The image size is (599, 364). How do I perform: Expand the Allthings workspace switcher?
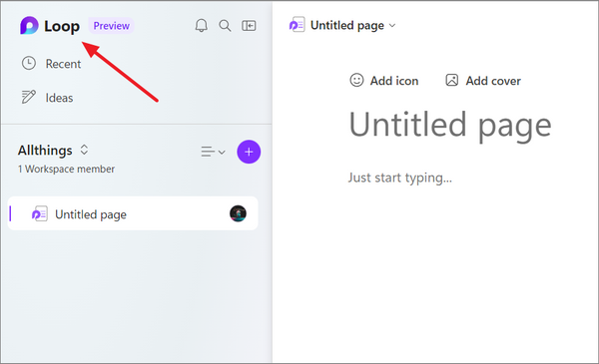(84, 150)
